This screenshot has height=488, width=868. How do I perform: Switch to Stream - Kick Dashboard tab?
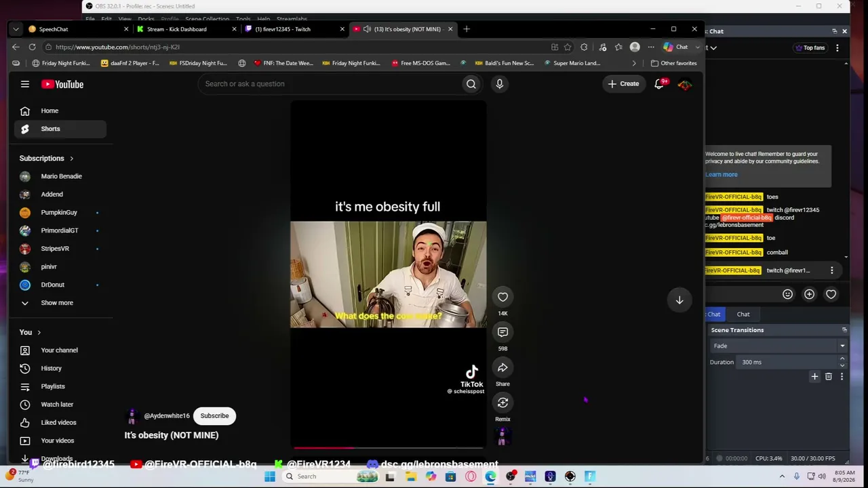point(186,29)
